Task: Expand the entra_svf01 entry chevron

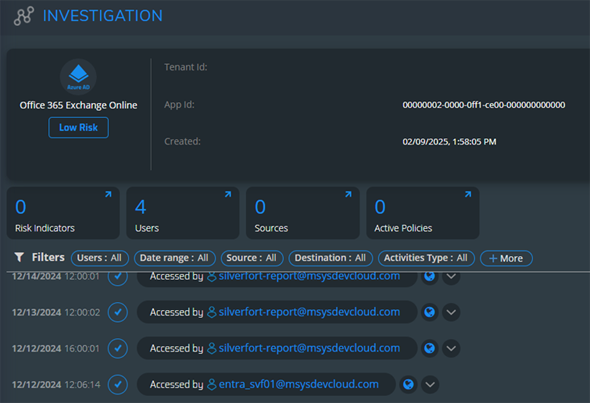Action: (430, 385)
